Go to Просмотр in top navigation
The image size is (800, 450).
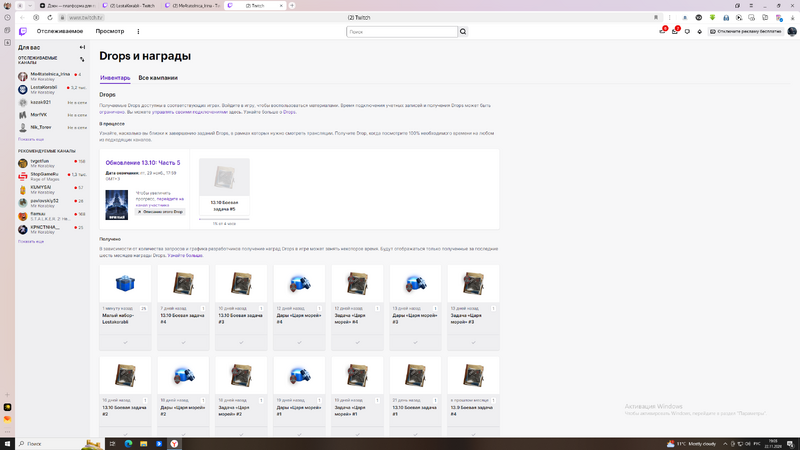point(110,32)
